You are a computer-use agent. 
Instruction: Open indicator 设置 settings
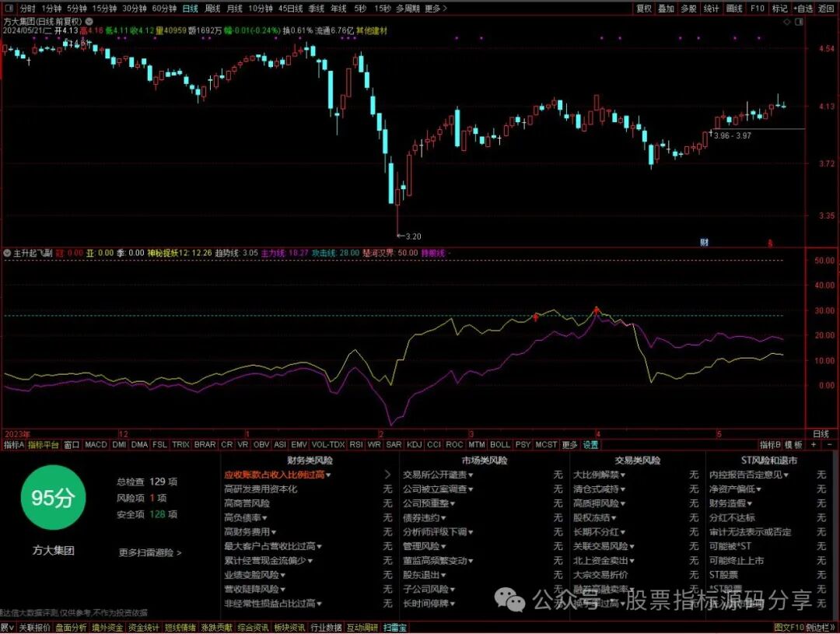pos(590,445)
